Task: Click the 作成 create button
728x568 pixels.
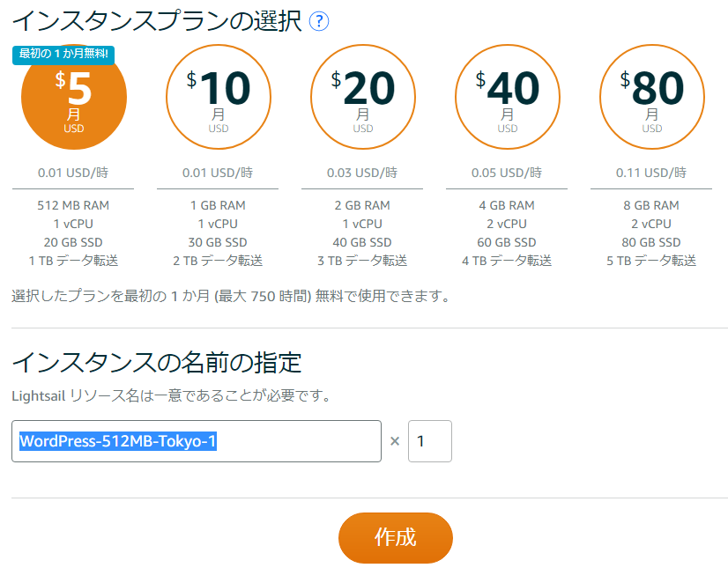Action: click(x=396, y=538)
